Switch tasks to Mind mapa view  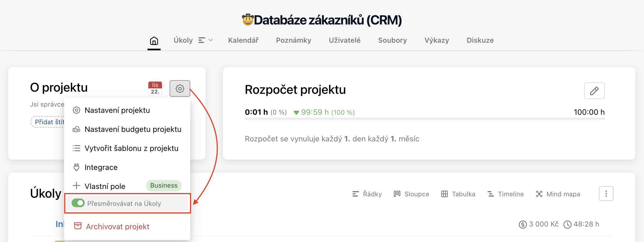[558, 194]
